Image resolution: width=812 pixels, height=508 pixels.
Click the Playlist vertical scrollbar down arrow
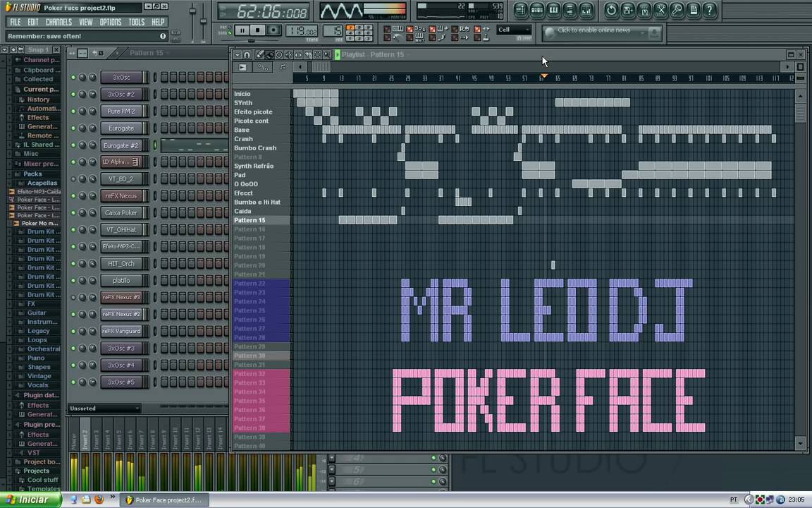(x=800, y=443)
